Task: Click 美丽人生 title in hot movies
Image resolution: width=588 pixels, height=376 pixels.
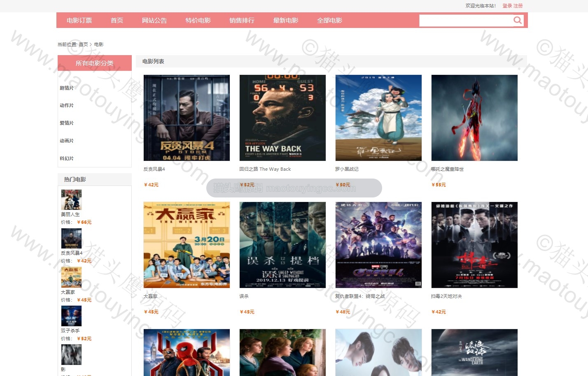Action: pos(70,214)
